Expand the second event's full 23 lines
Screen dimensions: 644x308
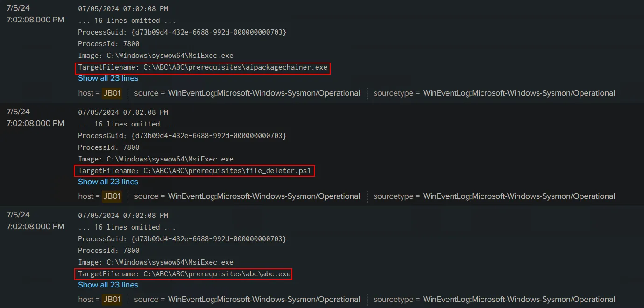(108, 181)
